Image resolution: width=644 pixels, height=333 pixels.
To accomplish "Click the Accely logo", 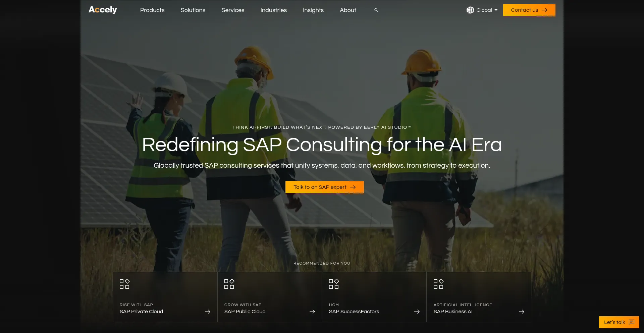I will [103, 10].
